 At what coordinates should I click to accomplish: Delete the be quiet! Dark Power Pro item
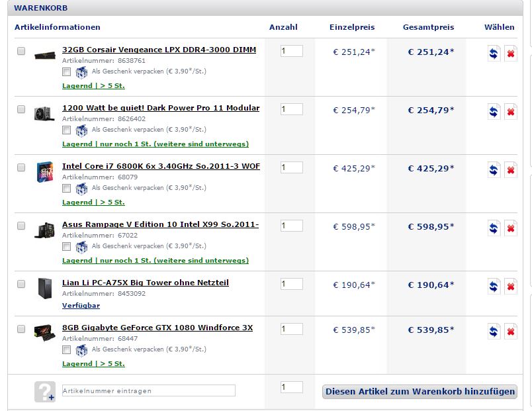[511, 112]
